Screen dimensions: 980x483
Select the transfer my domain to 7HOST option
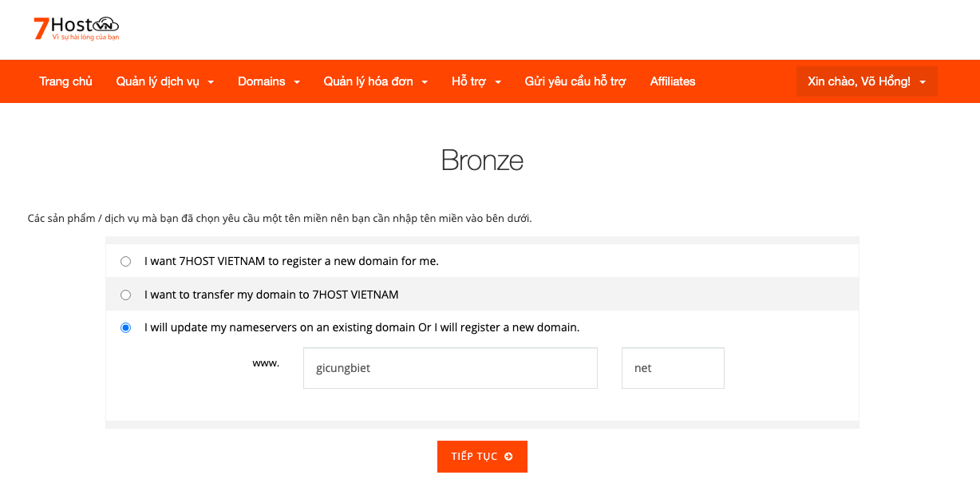(125, 295)
